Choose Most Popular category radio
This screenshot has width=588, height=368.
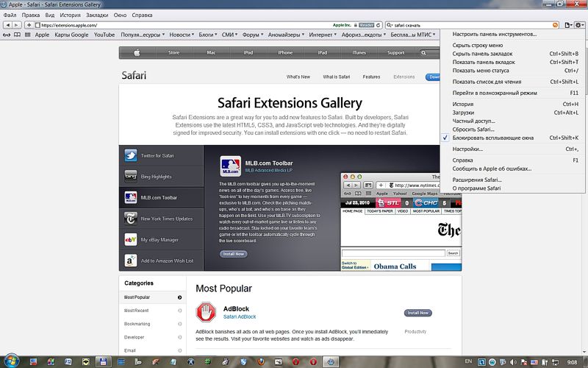(x=179, y=297)
